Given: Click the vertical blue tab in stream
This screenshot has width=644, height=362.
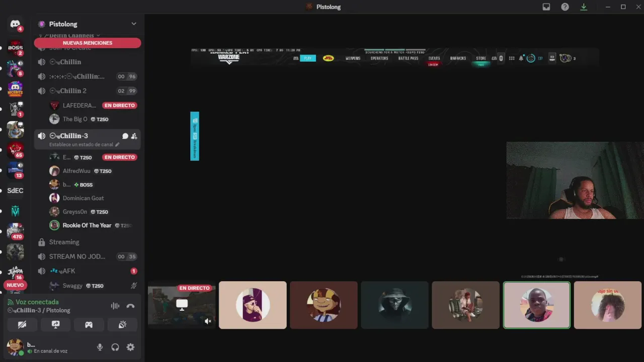Looking at the screenshot, I should click(195, 136).
